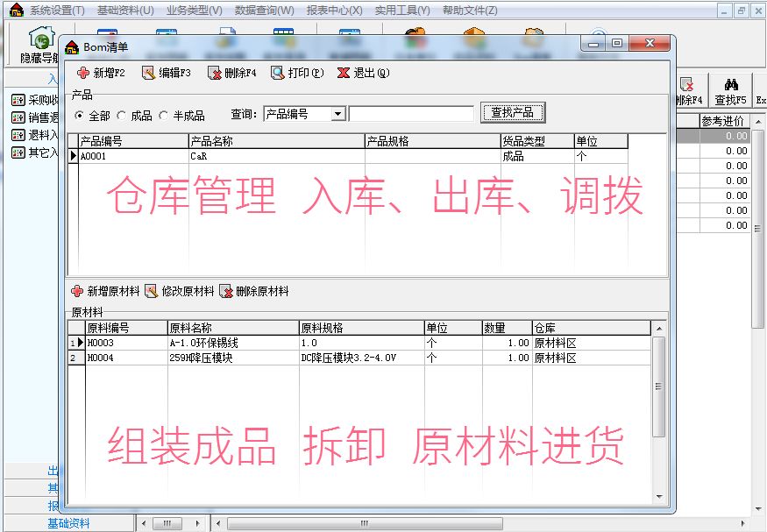The width and height of the screenshot is (767, 532).
Task: Click the 查找F5 binoculars icon
Action: click(729, 85)
